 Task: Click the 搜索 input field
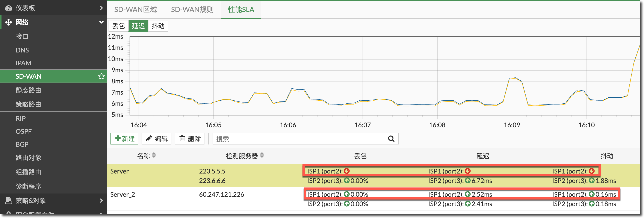pos(298,139)
